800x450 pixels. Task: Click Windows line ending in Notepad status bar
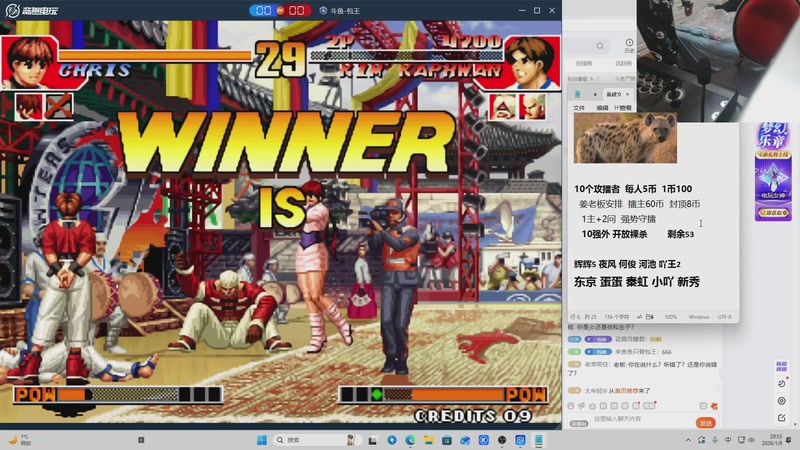tap(698, 317)
